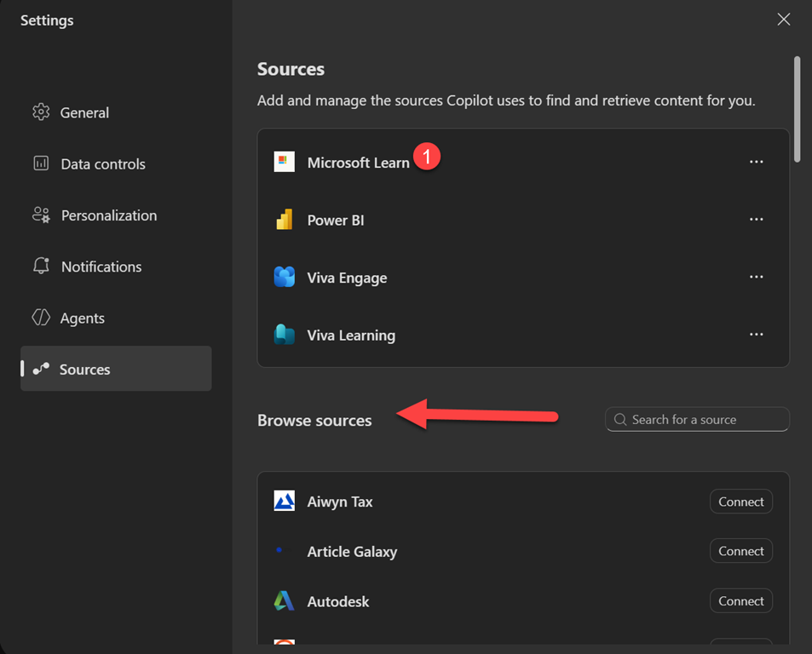This screenshot has height=654, width=812.
Task: Click the search magnifier icon
Action: tap(620, 420)
